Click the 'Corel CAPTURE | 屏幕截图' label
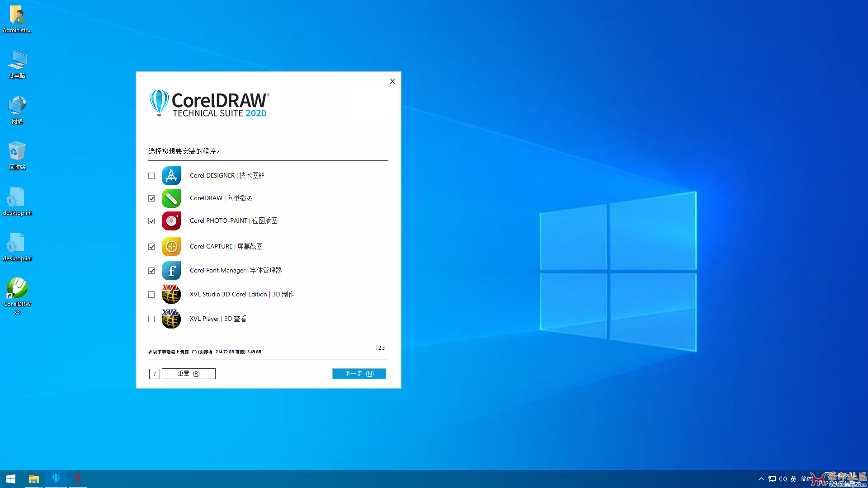868x488 pixels. tap(226, 246)
